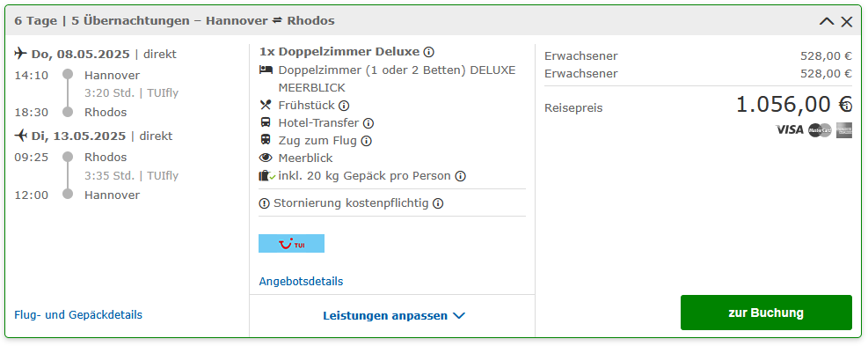The image size is (868, 346).
Task: Open info icon next to Doppelzimmer Deluxe
Action: click(x=428, y=52)
